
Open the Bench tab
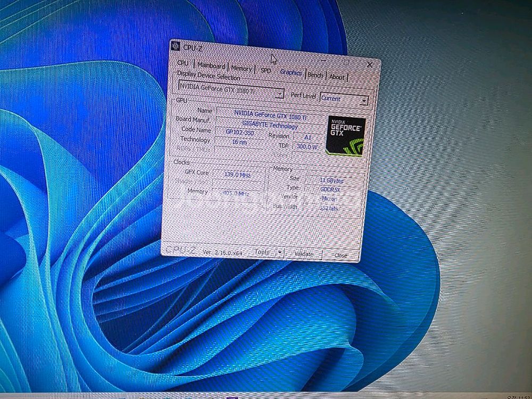coord(315,76)
